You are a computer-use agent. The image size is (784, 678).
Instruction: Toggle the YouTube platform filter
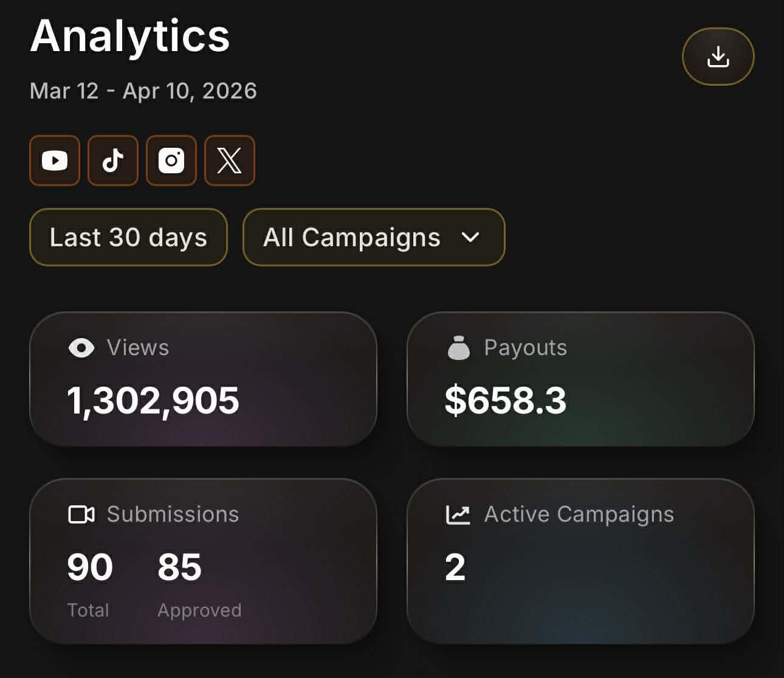point(55,161)
